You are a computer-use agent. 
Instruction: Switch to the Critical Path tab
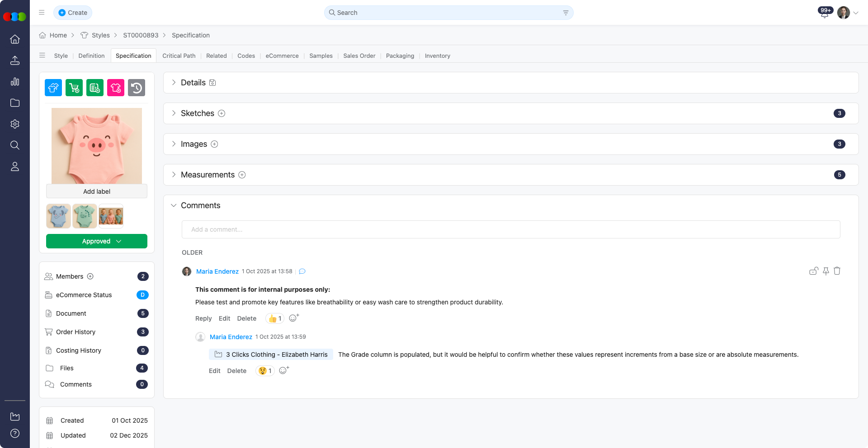[x=179, y=56]
